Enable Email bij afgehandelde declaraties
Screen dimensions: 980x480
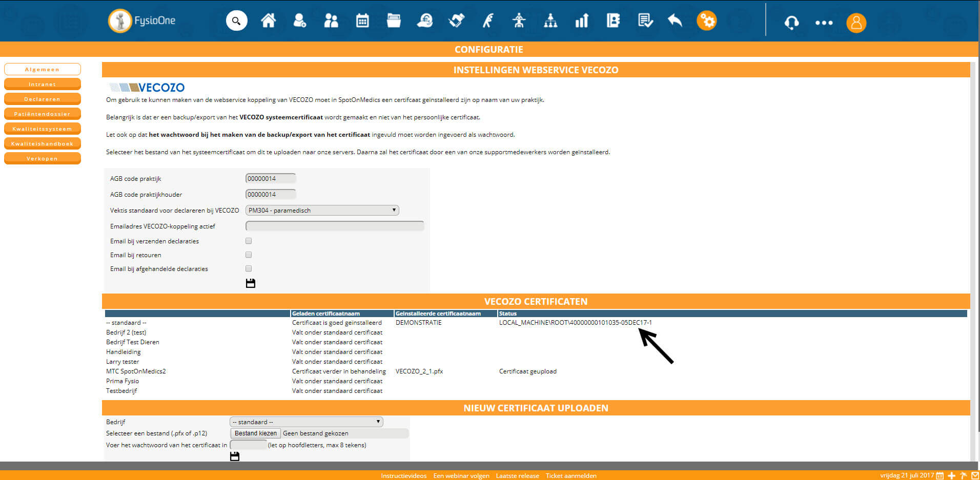[x=248, y=268]
